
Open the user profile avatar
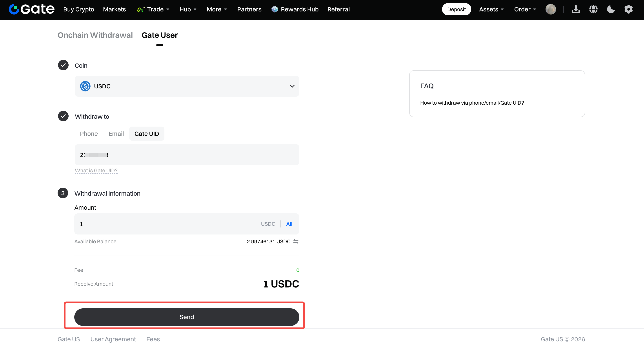click(x=551, y=9)
